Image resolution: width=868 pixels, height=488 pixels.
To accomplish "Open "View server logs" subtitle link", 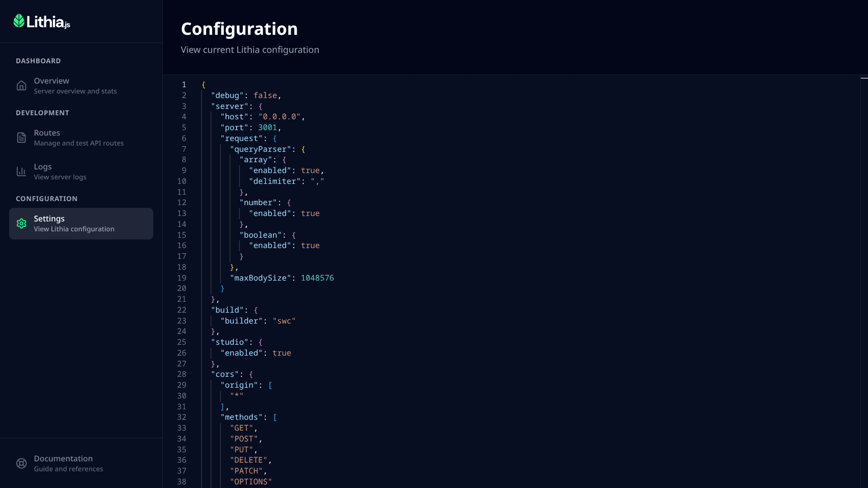I will [x=60, y=177].
